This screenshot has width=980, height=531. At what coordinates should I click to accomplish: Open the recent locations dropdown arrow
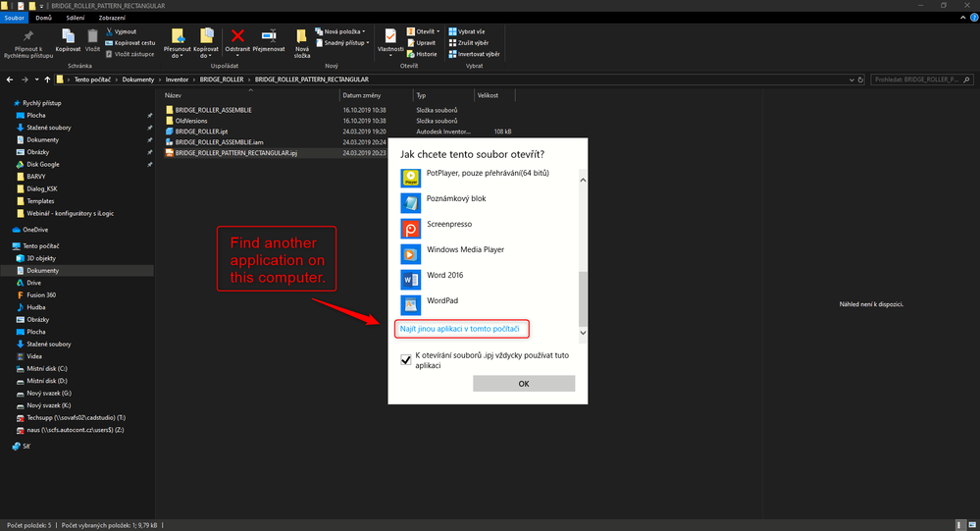[x=36, y=80]
